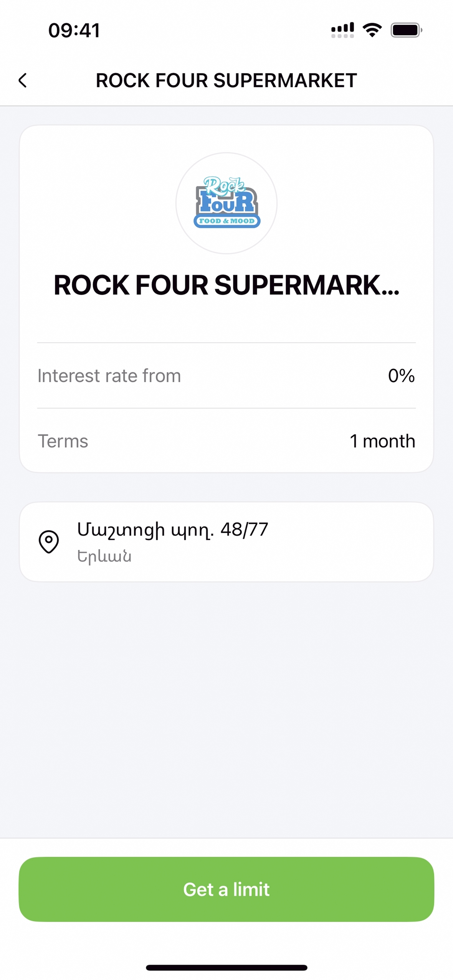Select the Terms row label
The width and height of the screenshot is (453, 980).
pos(63,441)
